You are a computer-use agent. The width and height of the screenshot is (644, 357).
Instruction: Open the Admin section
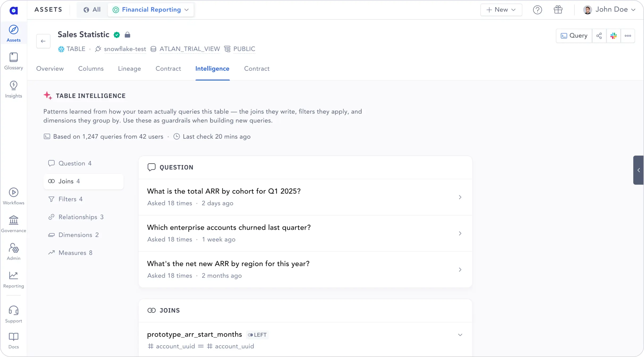[14, 251]
